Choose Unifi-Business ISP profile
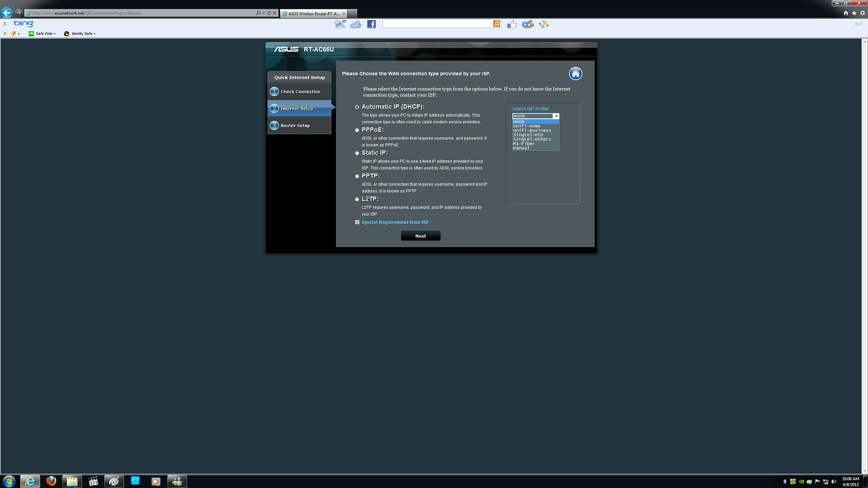Viewport: 868px width, 488px height. coord(536,131)
